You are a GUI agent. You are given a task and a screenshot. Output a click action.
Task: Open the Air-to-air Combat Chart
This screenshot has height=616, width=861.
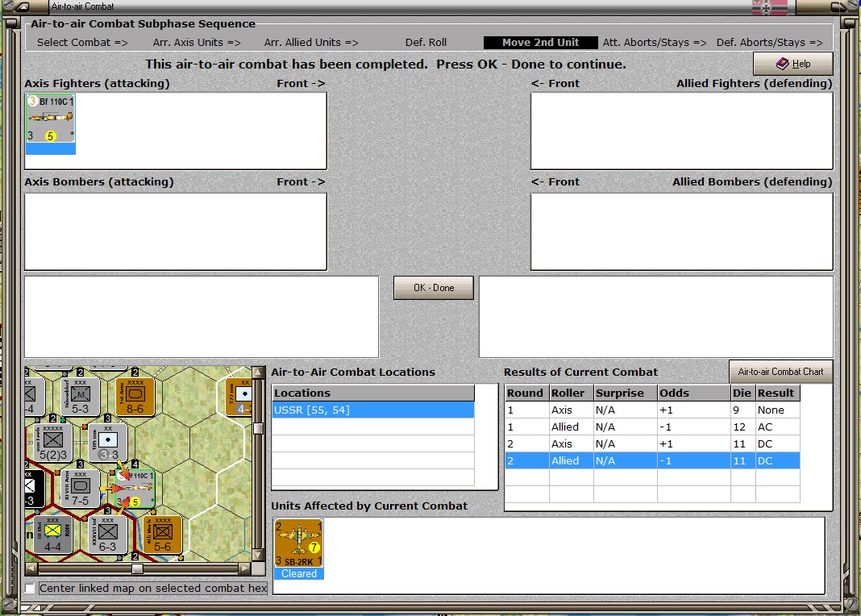click(x=780, y=372)
